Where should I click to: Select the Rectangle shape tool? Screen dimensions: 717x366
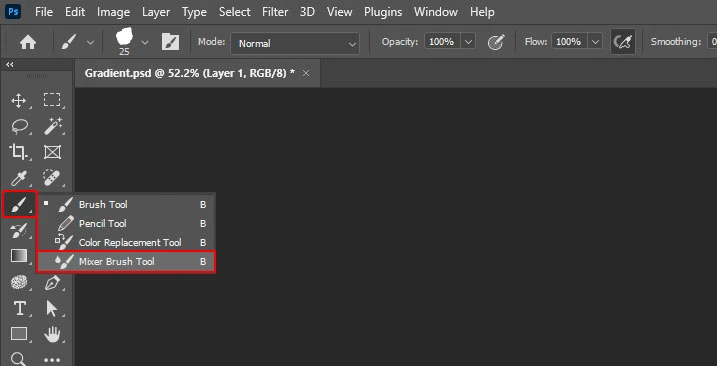[x=19, y=334]
